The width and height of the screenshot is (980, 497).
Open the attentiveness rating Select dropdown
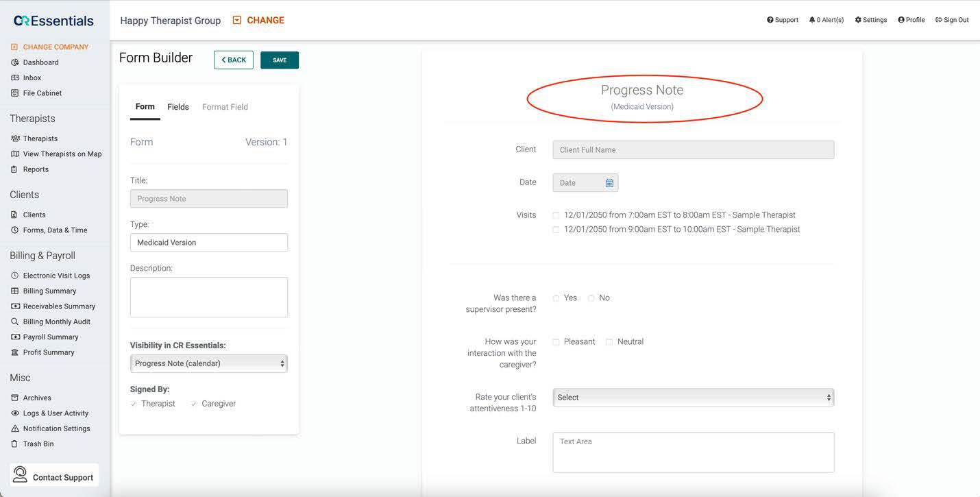(693, 397)
